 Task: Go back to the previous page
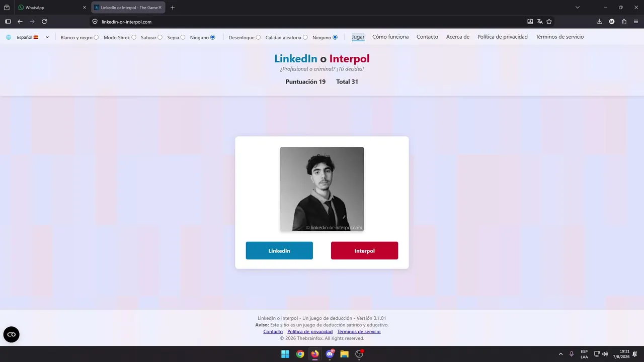[20, 22]
